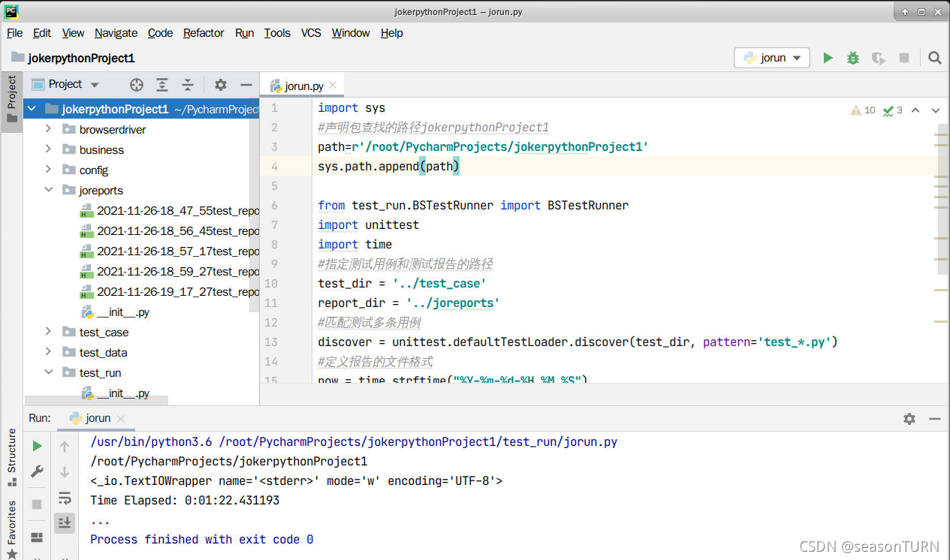The width and height of the screenshot is (950, 560).
Task: Select 2021-11-26-18_47_55test report file
Action: pos(169,211)
